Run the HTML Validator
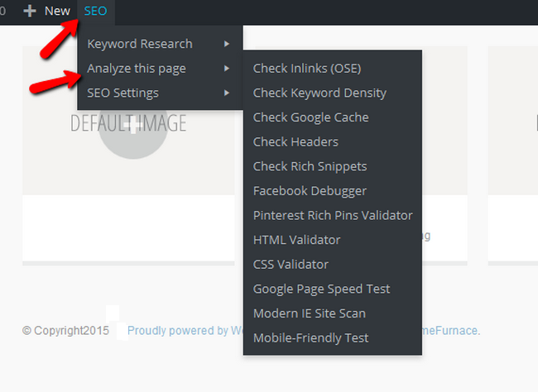Screen dimensions: 538x392 pos(296,240)
